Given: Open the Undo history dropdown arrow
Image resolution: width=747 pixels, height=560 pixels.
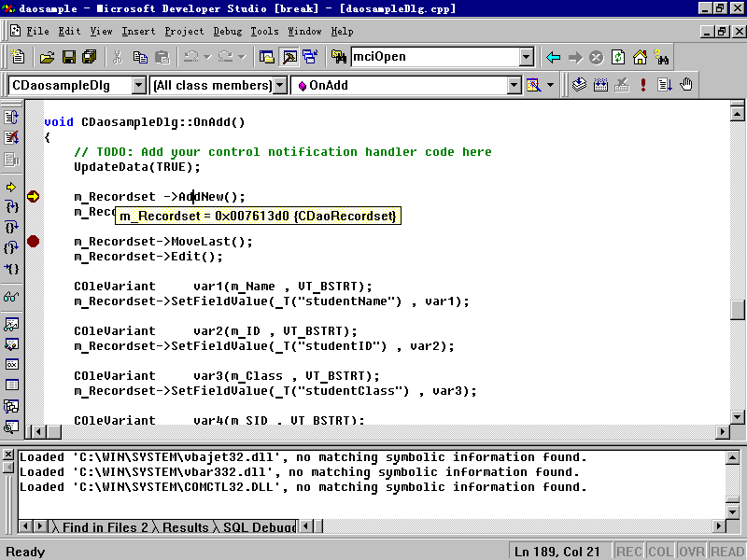Looking at the screenshot, I should coord(207,57).
